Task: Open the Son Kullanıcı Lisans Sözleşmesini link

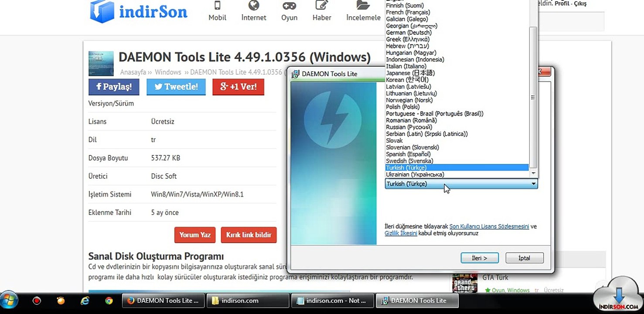Action: [x=489, y=226]
